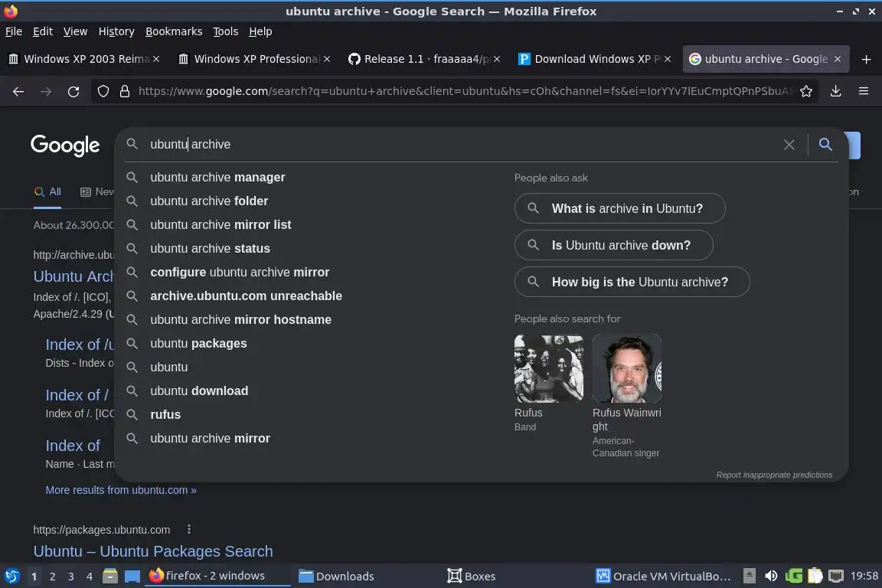Choose suggestion 'ubuntu archive folder'

click(209, 201)
